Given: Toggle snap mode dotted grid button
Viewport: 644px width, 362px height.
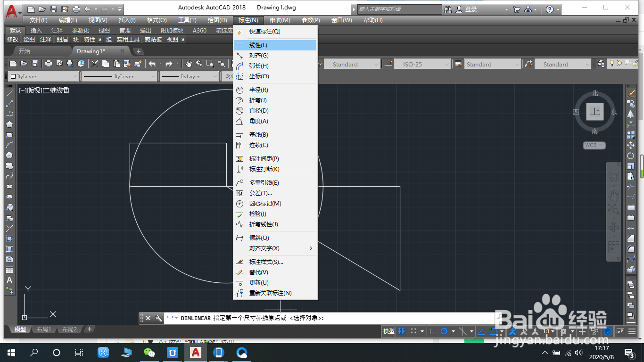Looking at the screenshot, I should (x=413, y=331).
